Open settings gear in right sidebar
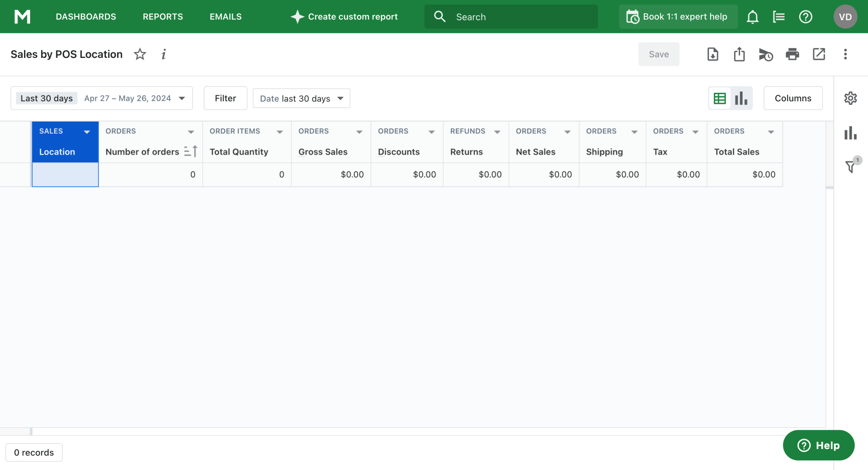868x470 pixels. [850, 98]
